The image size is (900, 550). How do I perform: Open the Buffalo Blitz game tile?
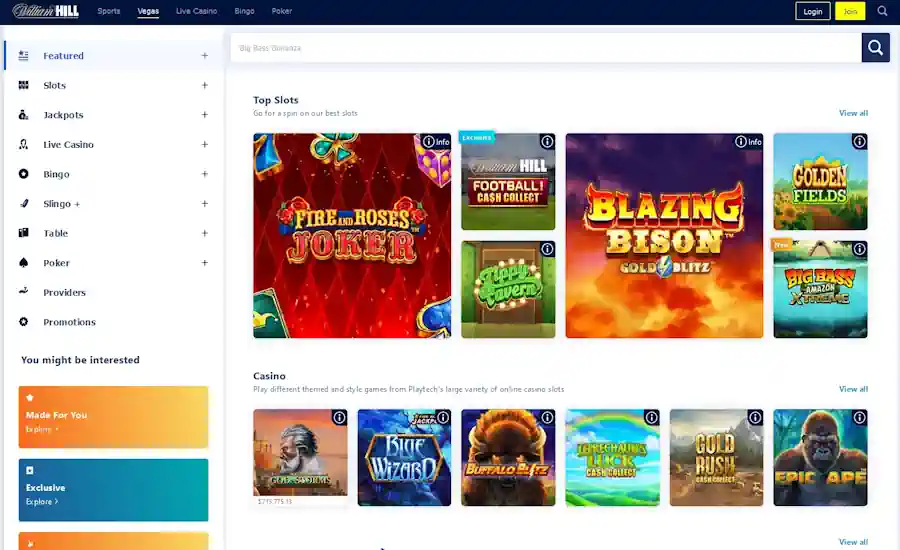(508, 458)
